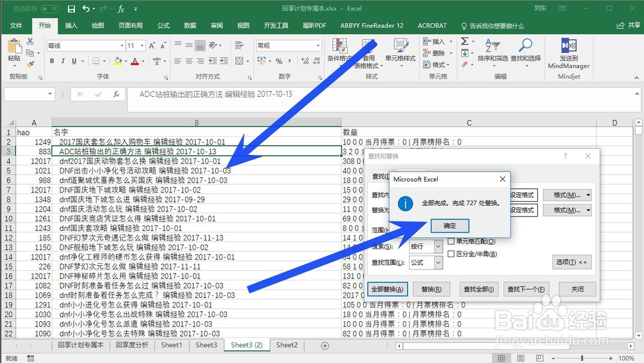Click the Wrap Text icon

click(x=240, y=45)
